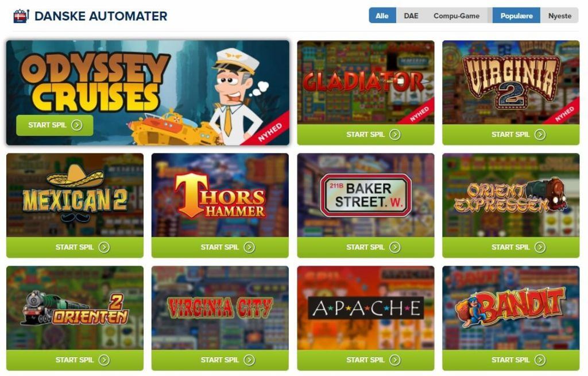Open the Odyssey Cruises featured banner
Screen dimensions: 588x376
[148, 93]
